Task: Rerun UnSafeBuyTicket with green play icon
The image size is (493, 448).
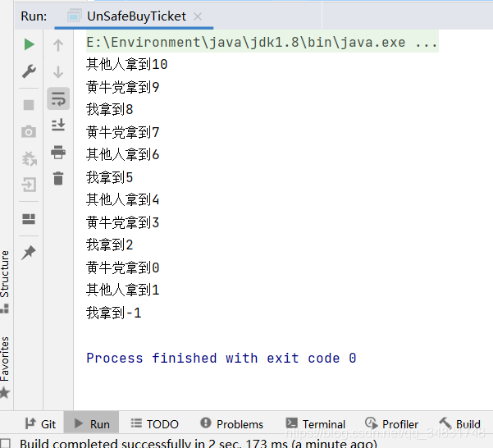Action: 29,44
